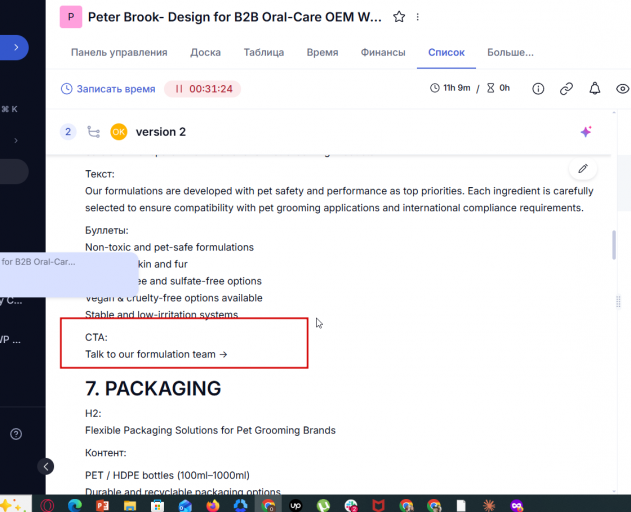This screenshot has height=512, width=631.
Task: Open PowerPoint from taskbar
Action: tap(102, 505)
